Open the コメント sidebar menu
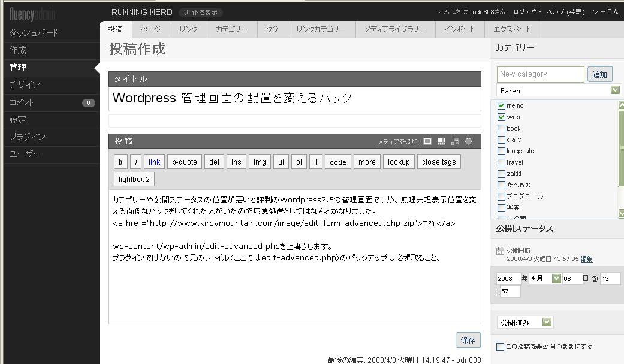The image size is (624, 364). (52, 102)
